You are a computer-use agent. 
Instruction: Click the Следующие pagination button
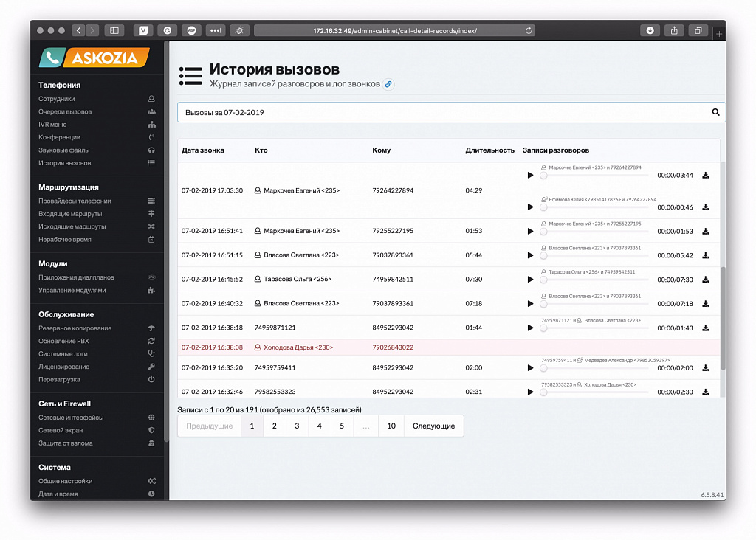(x=434, y=426)
